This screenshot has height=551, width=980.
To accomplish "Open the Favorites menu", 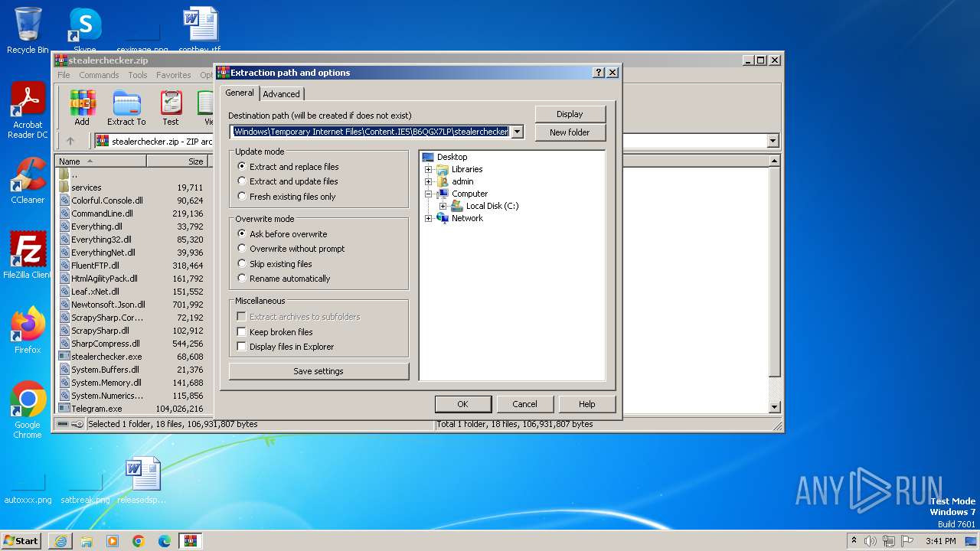I will click(174, 75).
